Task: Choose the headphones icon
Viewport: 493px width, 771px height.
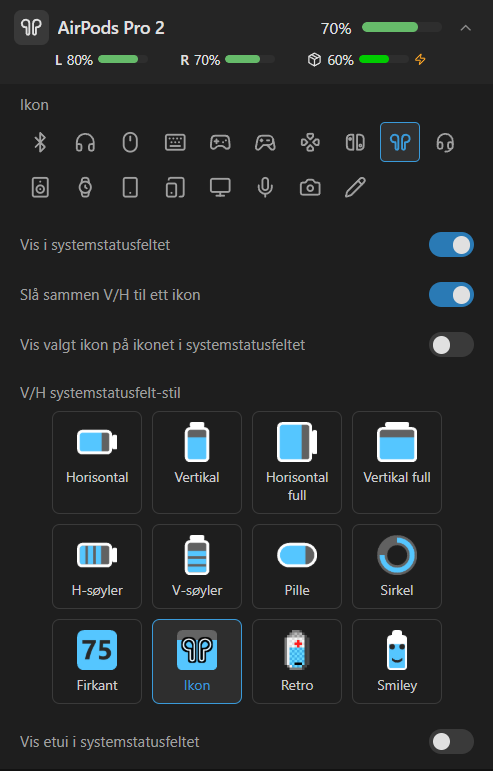Action: point(85,143)
